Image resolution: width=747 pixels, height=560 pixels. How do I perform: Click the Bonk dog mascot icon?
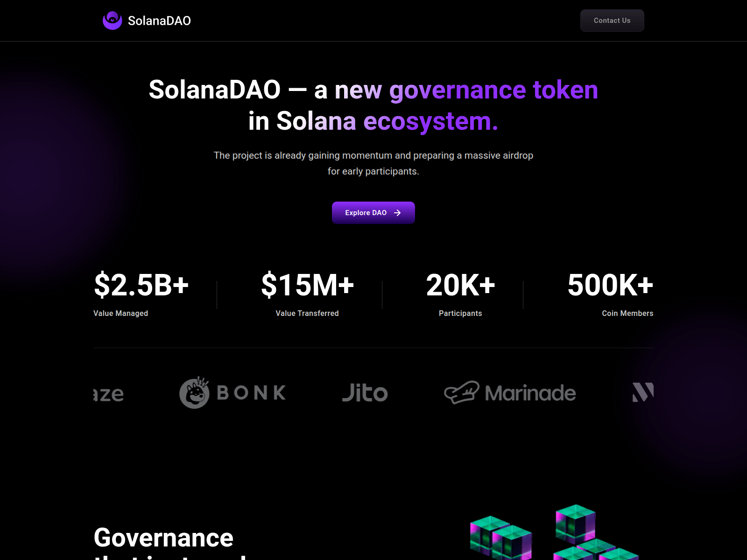(194, 392)
